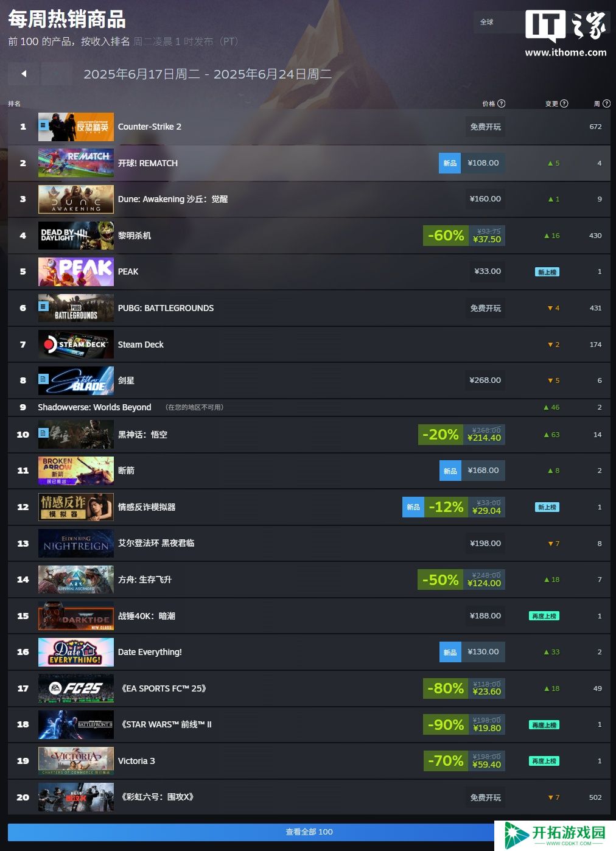
Task: Click the EA SPORTS FC 25 thumbnail
Action: pos(76,688)
